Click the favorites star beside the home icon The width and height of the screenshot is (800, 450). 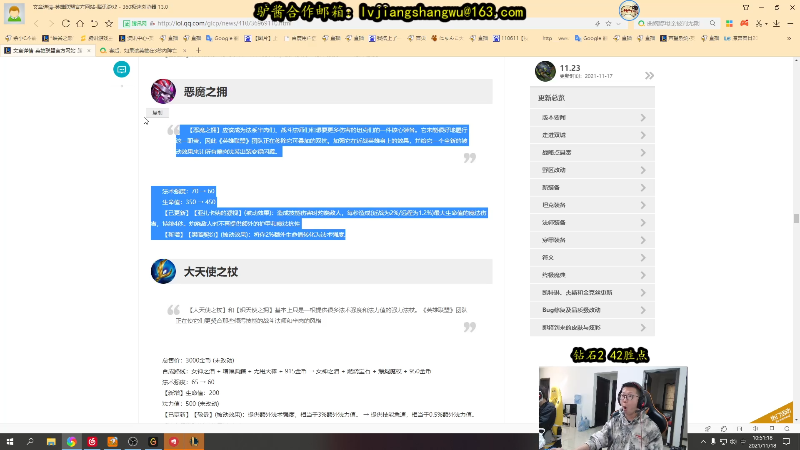[x=109, y=23]
